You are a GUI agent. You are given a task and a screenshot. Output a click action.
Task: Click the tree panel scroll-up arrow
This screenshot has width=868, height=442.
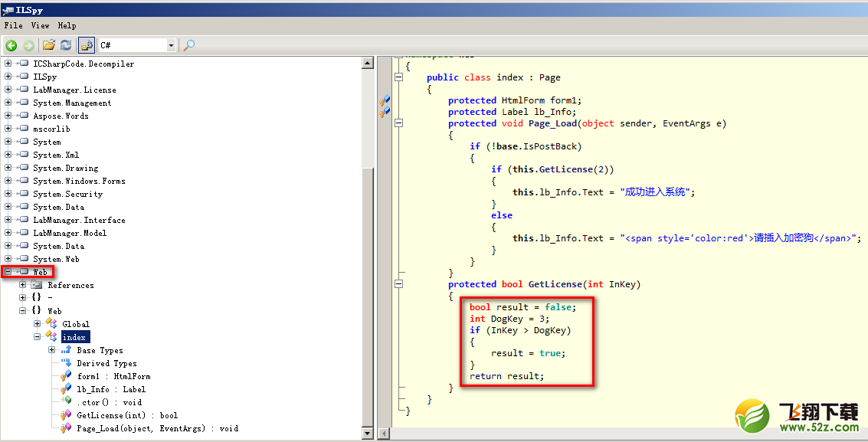pos(368,63)
